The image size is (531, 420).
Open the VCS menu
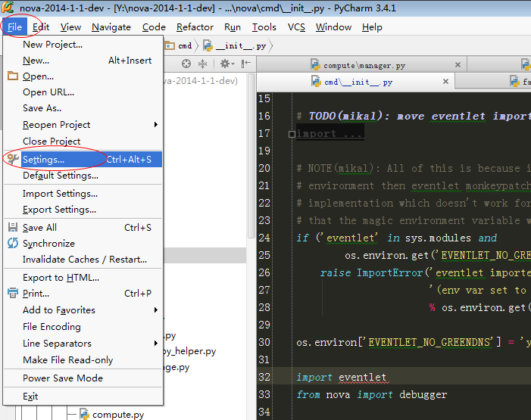296,27
